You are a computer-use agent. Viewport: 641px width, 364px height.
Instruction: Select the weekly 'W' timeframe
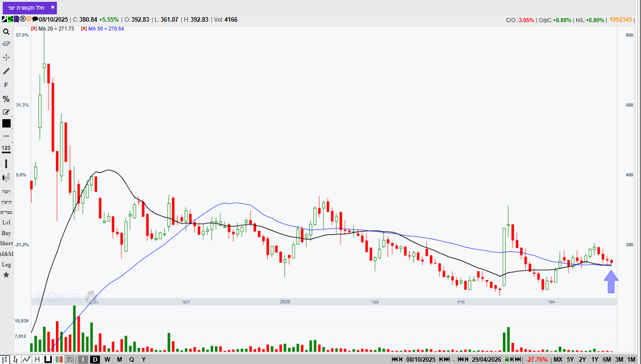point(107,359)
